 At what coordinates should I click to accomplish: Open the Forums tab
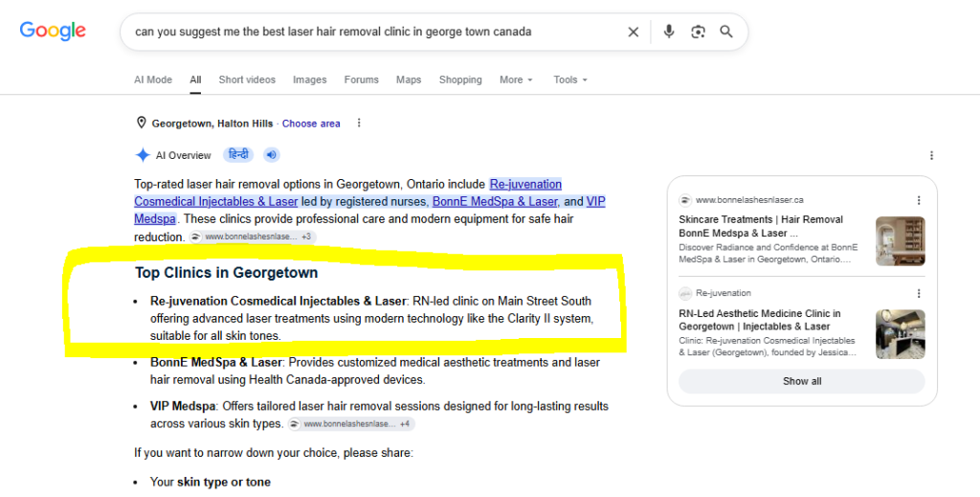pyautogui.click(x=361, y=80)
